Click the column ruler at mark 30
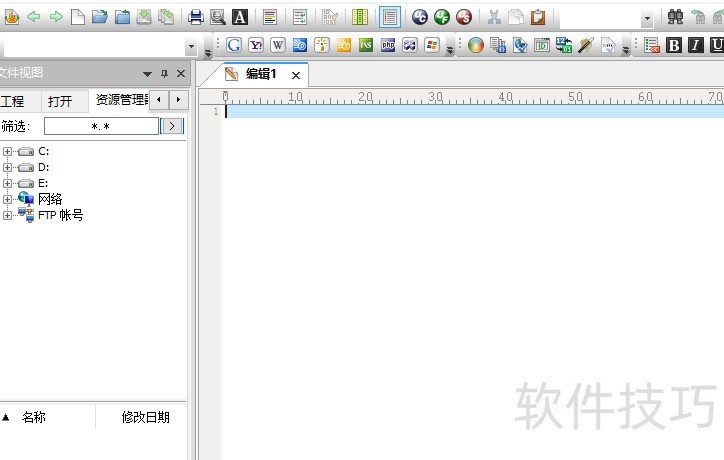The height and width of the screenshot is (460, 724). (x=435, y=97)
